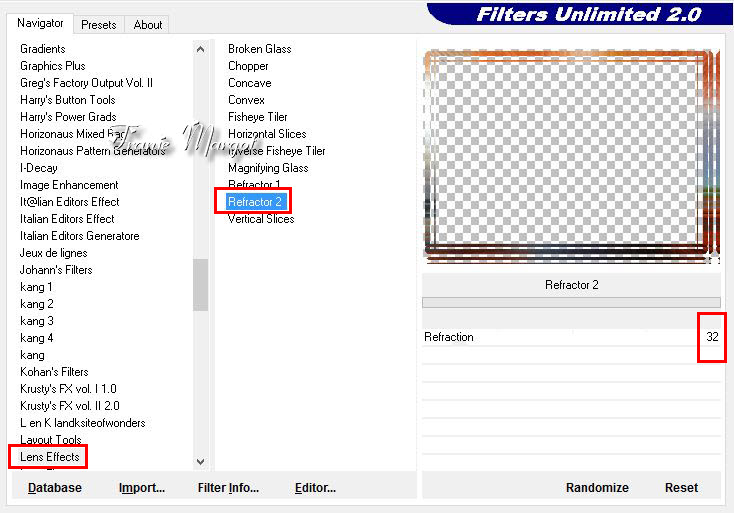This screenshot has height=513, width=734.
Task: Select Lens Effects filter category
Action: point(50,457)
